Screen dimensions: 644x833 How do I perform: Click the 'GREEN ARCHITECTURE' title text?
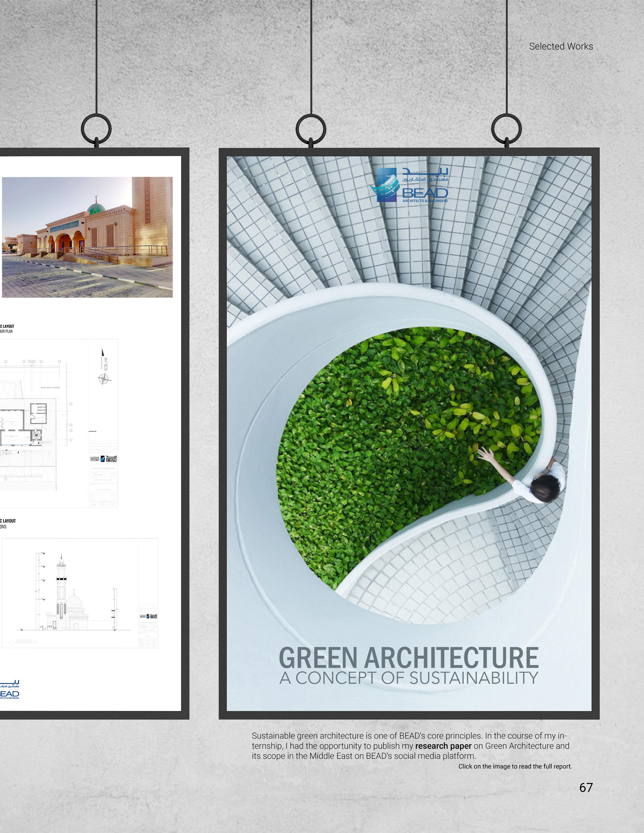point(409,658)
